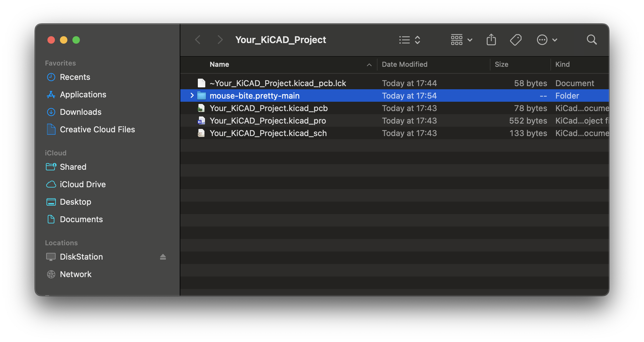This screenshot has width=644, height=342.
Task: Click the Shared folder icon
Action: [x=51, y=167]
